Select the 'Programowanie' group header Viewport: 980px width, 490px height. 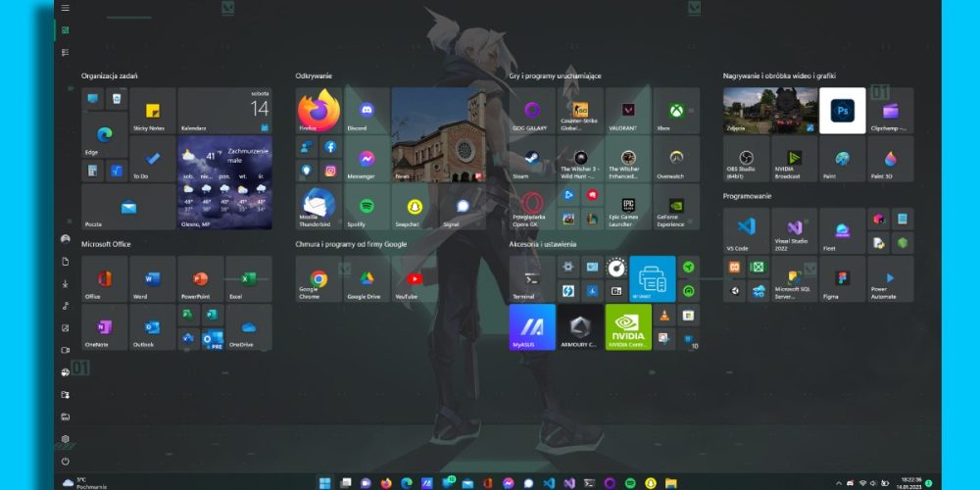click(747, 196)
